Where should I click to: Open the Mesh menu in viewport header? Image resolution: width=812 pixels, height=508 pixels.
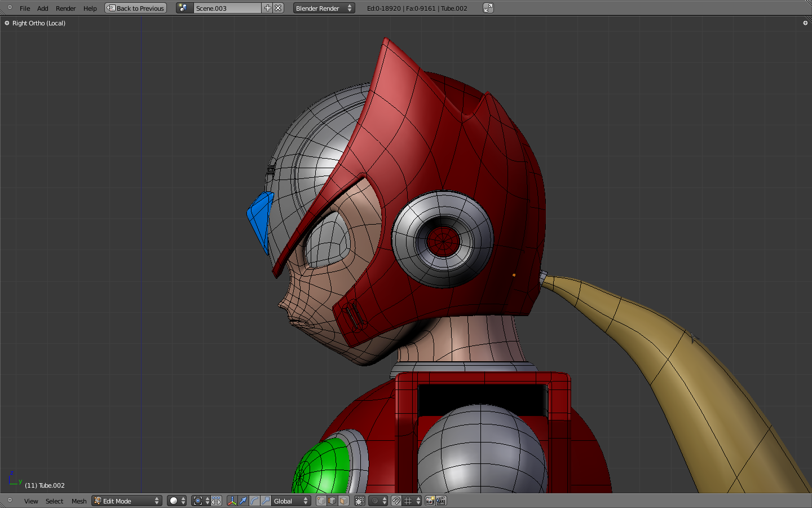click(x=79, y=501)
